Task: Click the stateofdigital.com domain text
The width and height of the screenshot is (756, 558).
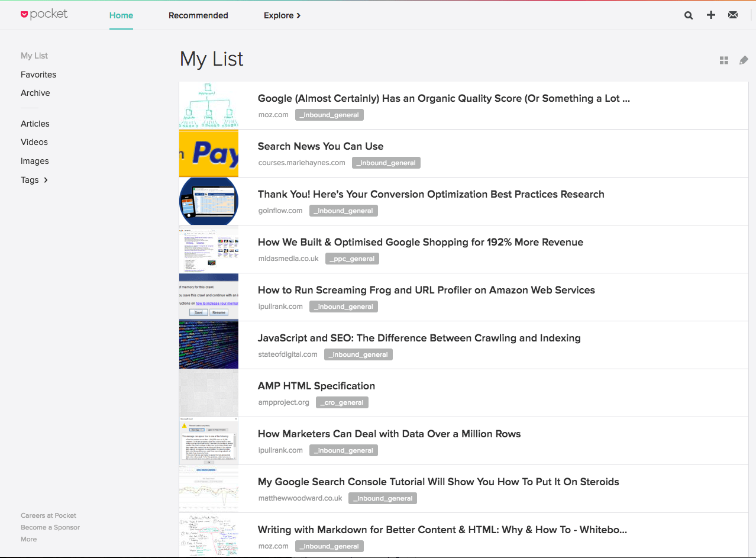Action: (x=288, y=354)
